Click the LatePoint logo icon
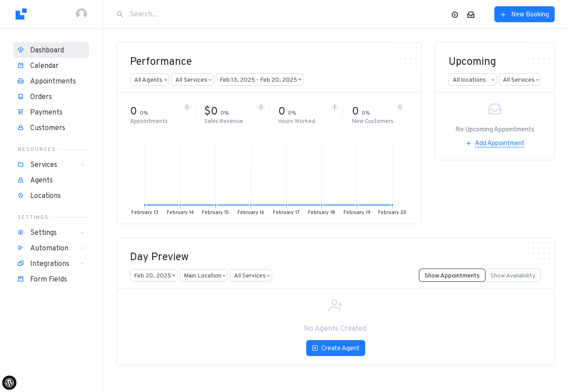This screenshot has width=568, height=392. click(21, 14)
